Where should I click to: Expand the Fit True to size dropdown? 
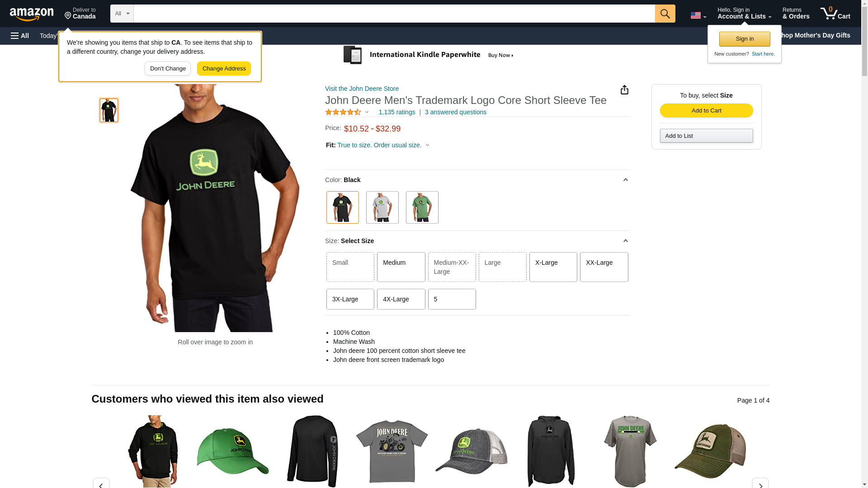tap(377, 145)
